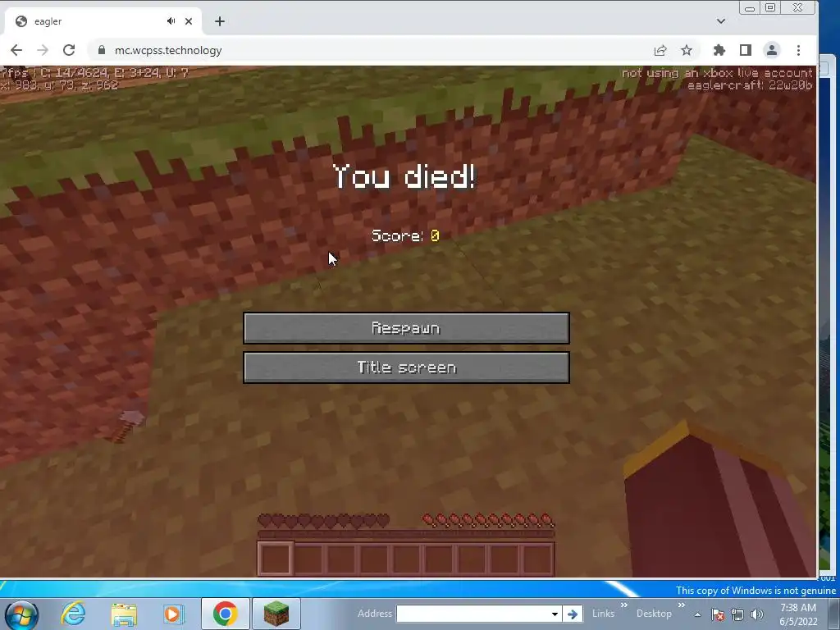The image size is (840, 630).
Task: Return to Title screen button
Action: point(406,367)
